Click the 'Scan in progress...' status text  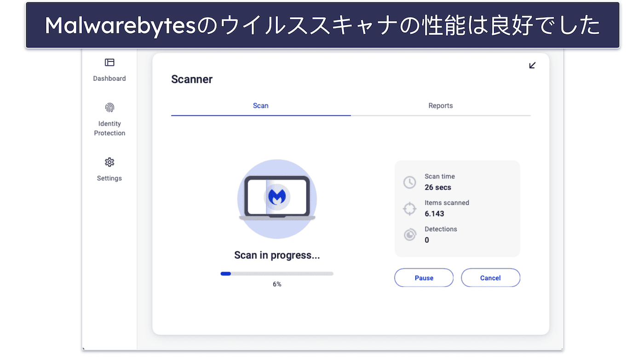tap(277, 255)
